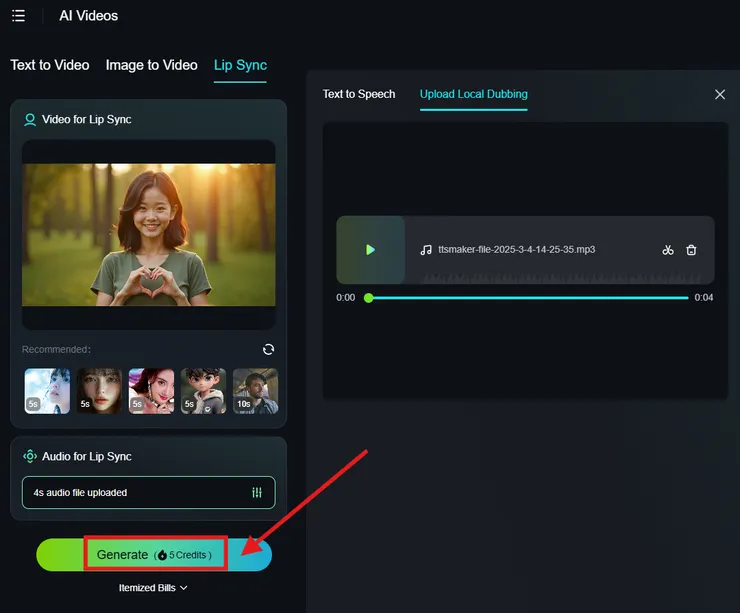The image size is (740, 613).
Task: Open the hamburger menu icon
Action: tap(18, 16)
